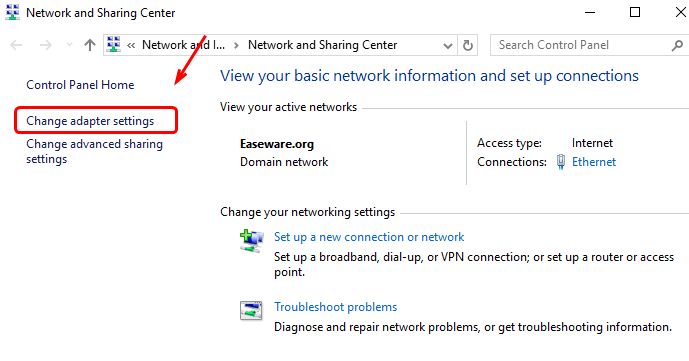Go up one level with Up arrow
Screen dimensions: 689x361
(90, 45)
